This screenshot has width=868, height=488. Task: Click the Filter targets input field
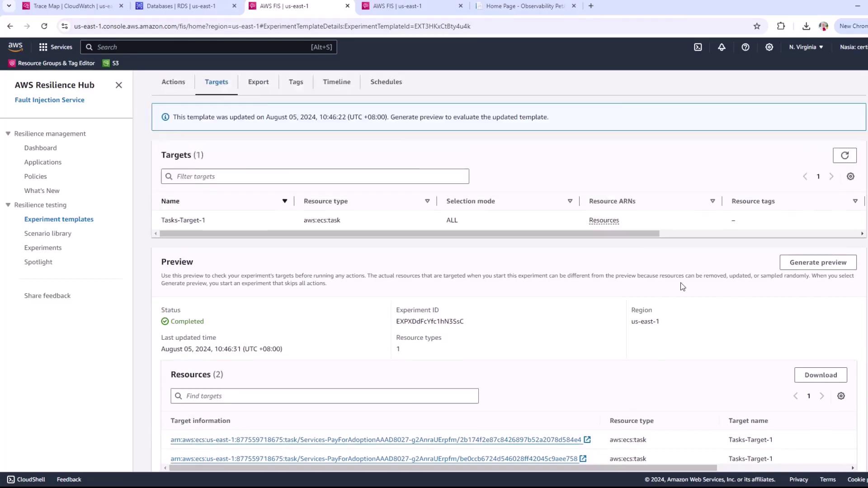[315, 177]
